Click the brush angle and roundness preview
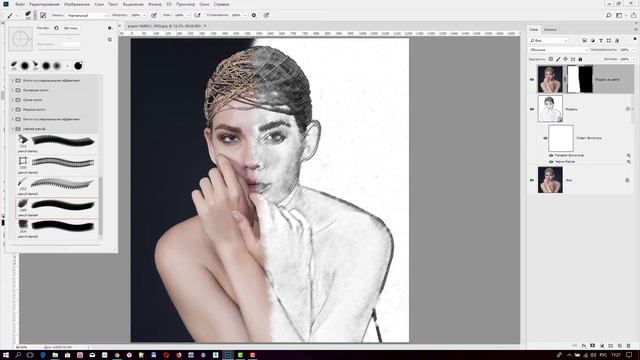Image resolution: width=640 pixels, height=360 pixels. point(20,39)
